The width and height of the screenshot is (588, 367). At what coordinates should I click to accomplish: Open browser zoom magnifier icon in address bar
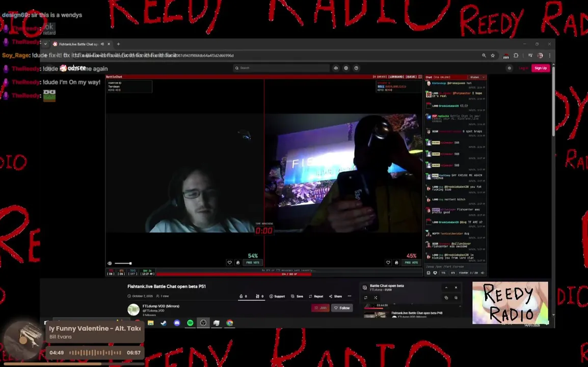(484, 56)
